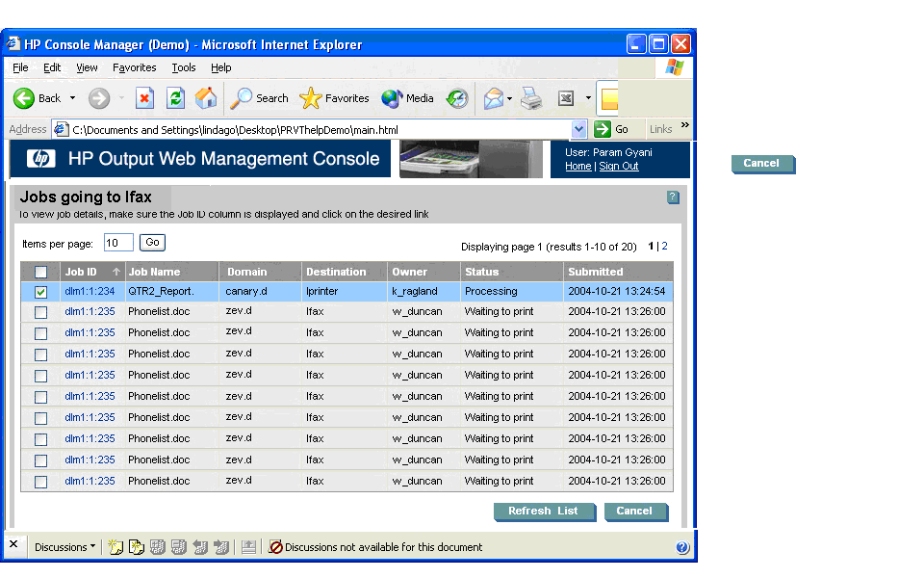This screenshot has height=578, width=924.
Task: Open the Back button dropdown arrow
Action: coord(70,98)
